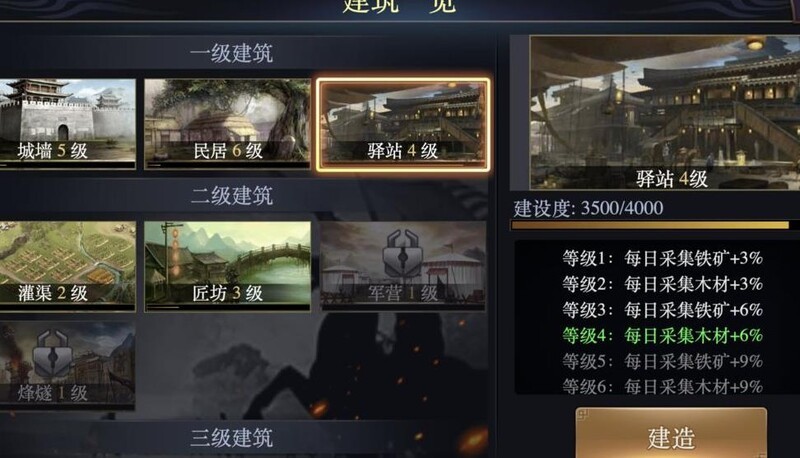The image size is (800, 458).
Task: Select the 等级3 铁矿+6% bonus row
Action: click(x=662, y=310)
